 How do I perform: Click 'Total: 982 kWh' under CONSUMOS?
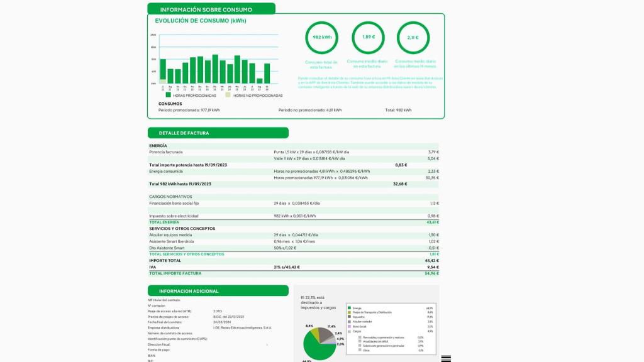point(398,110)
